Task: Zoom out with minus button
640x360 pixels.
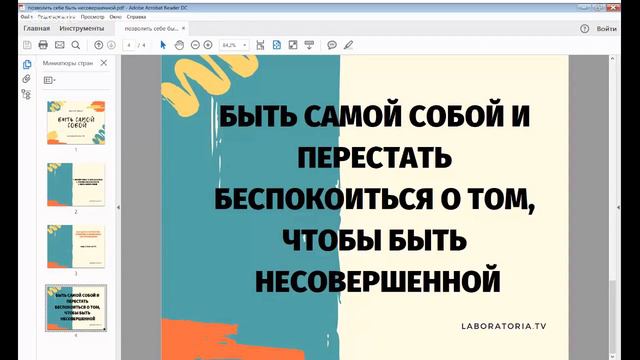Action: click(x=195, y=45)
